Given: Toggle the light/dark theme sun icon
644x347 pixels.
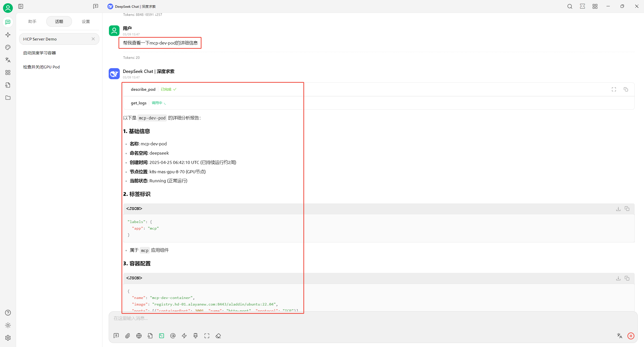Looking at the screenshot, I should 8,325.
